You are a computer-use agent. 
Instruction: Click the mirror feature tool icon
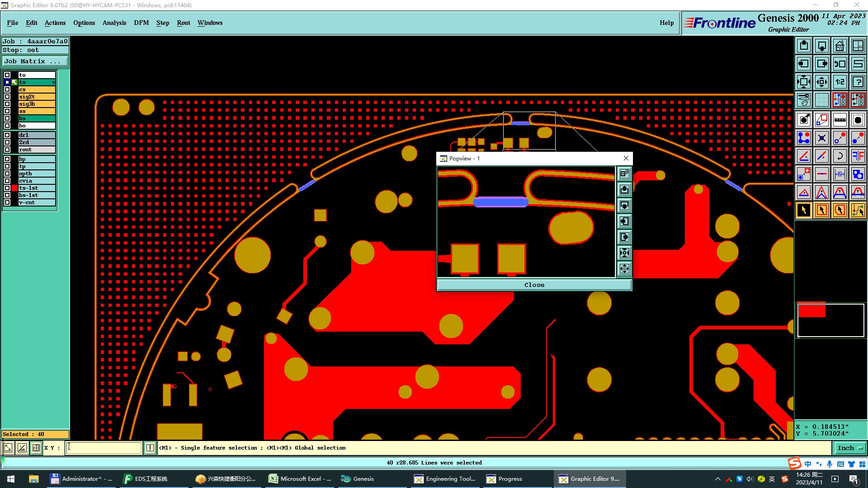pos(858,156)
